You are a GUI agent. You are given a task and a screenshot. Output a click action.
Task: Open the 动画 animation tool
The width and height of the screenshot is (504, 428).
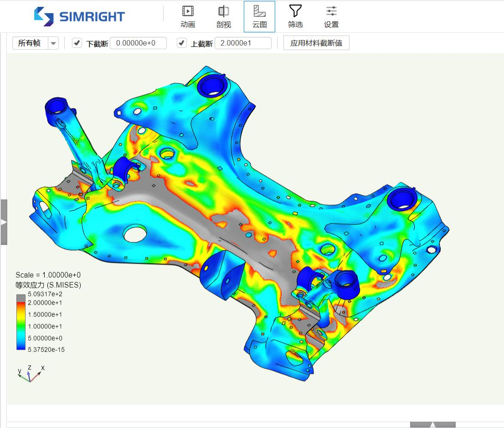coord(188,17)
